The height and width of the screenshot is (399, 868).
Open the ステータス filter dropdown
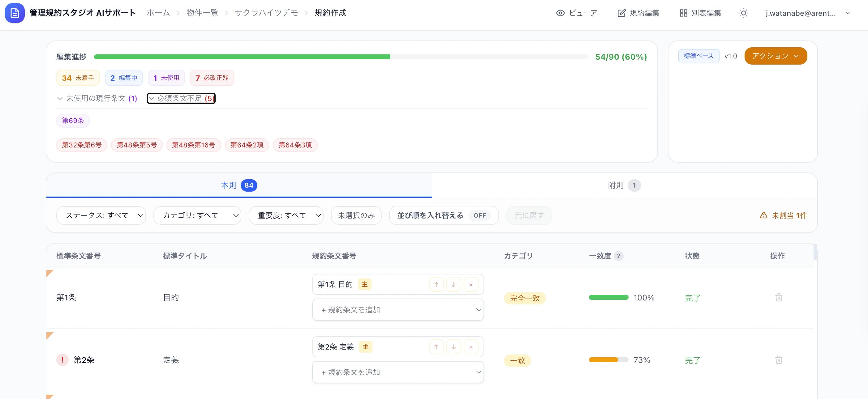point(101,215)
